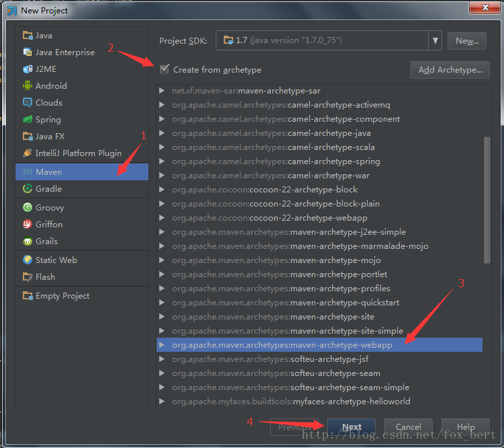Expand selected maven-archetype-webapp node

tap(162, 345)
